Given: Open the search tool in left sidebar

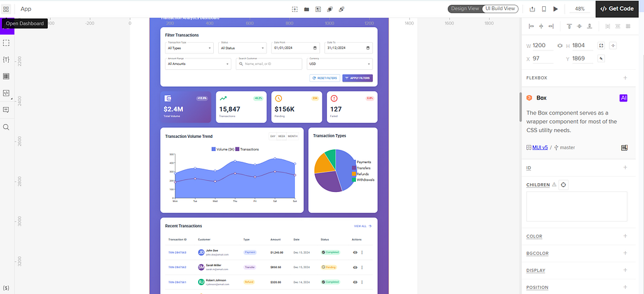Looking at the screenshot, I should [6, 127].
